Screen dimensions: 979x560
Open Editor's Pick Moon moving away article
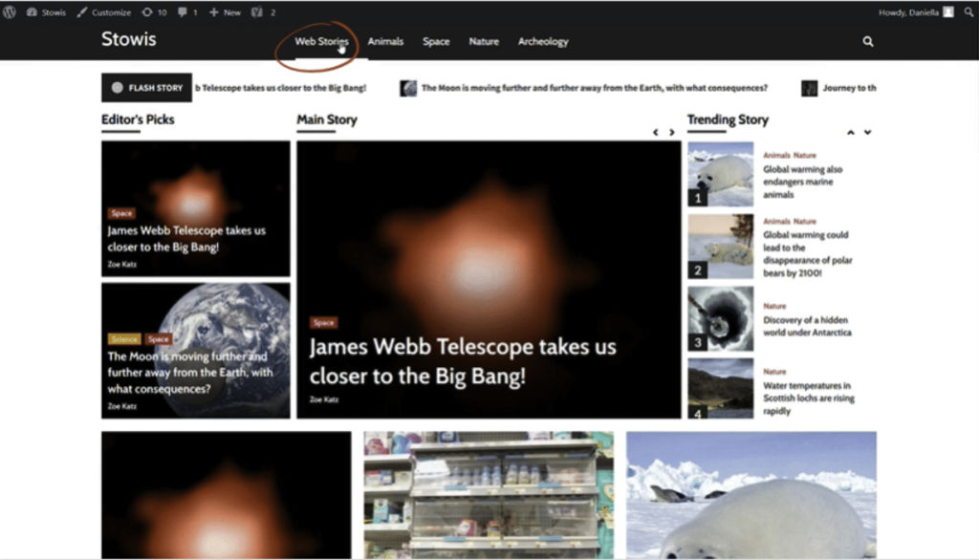[190, 372]
